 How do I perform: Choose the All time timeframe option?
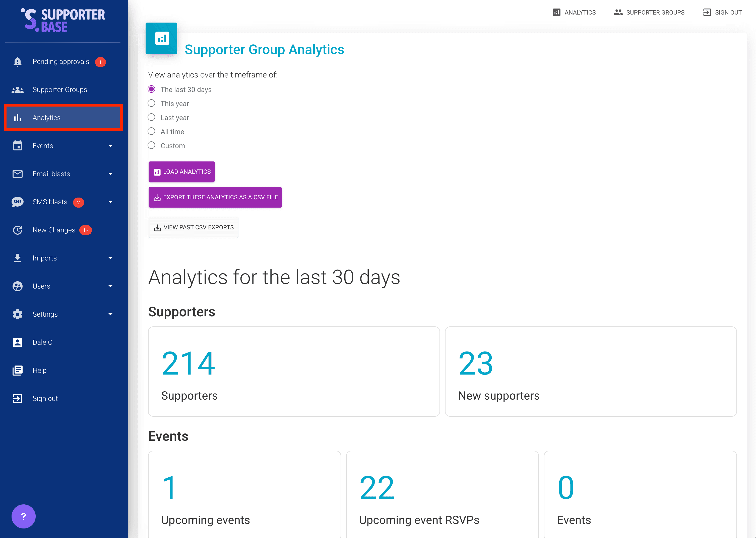(151, 131)
